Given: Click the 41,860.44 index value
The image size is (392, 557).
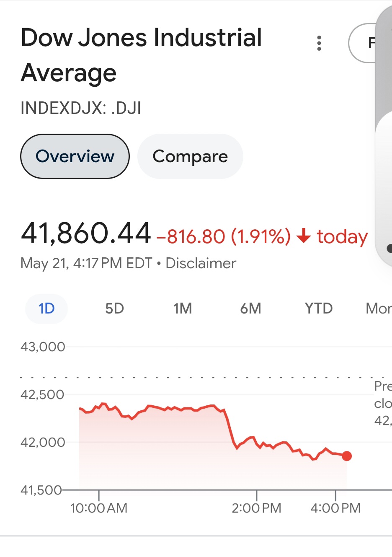Looking at the screenshot, I should (x=86, y=233).
